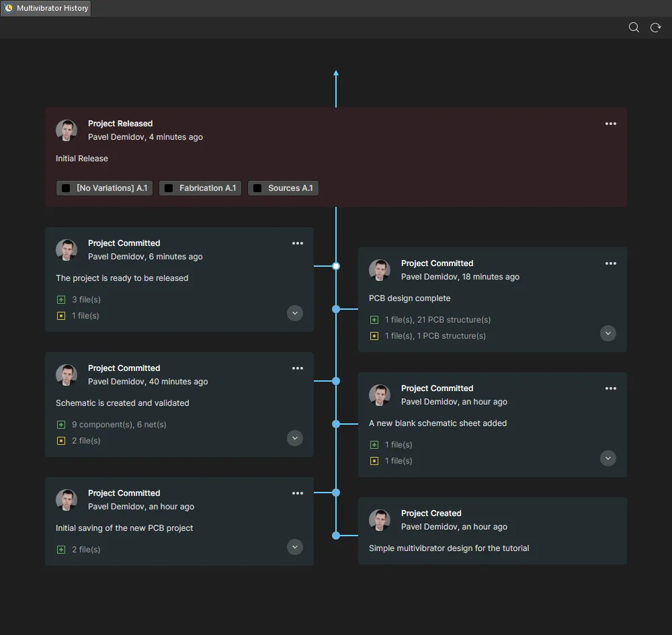672x635 pixels.
Task: Click avatar on the Project Released card
Action: (x=67, y=130)
